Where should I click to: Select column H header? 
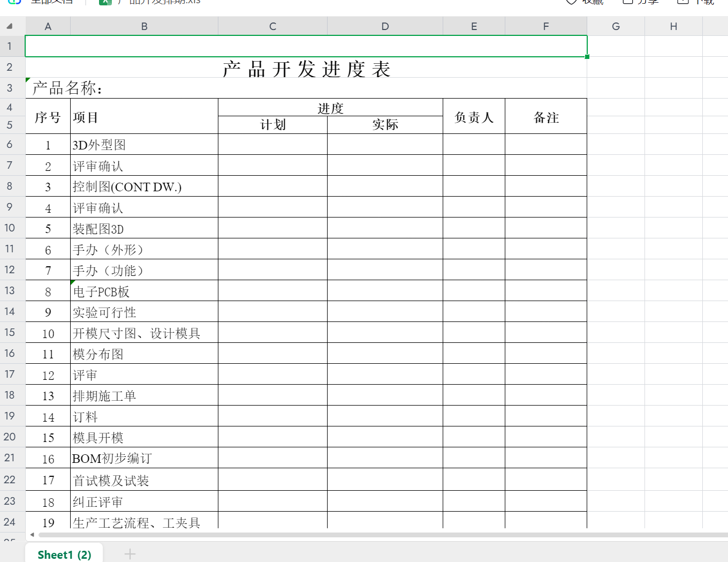[674, 26]
